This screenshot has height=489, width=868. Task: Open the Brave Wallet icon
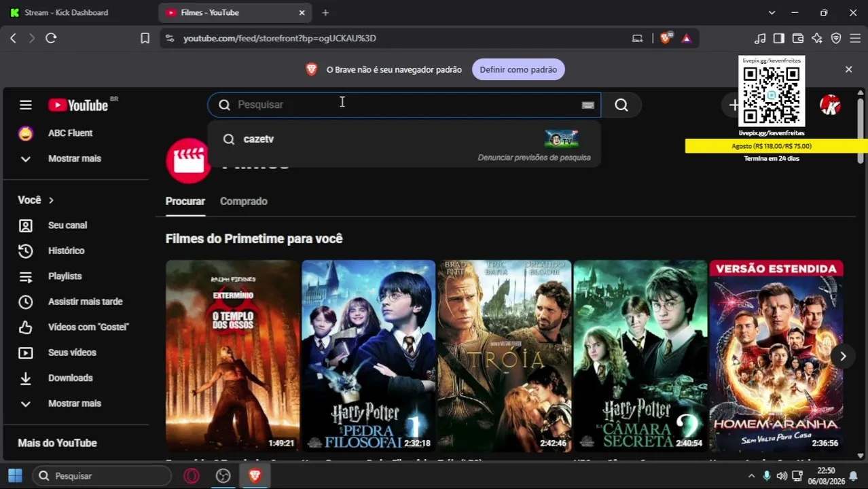click(798, 38)
